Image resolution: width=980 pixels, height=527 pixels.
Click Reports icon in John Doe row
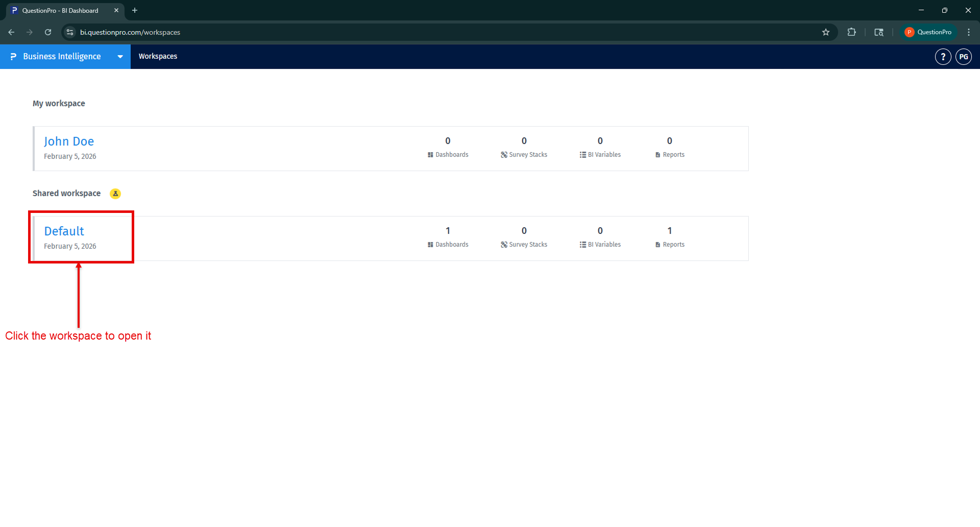[658, 155]
